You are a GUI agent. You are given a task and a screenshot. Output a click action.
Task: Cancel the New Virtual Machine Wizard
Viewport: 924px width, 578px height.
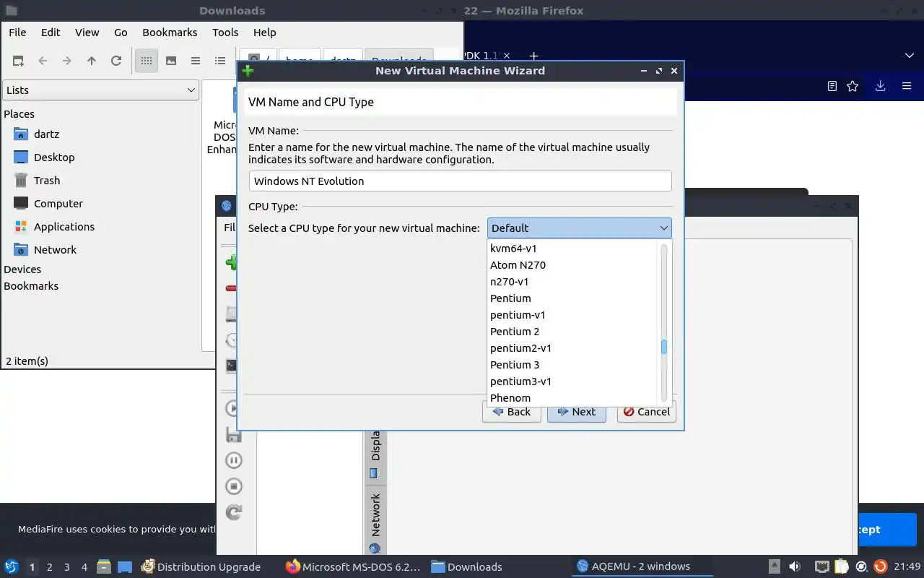tap(647, 412)
